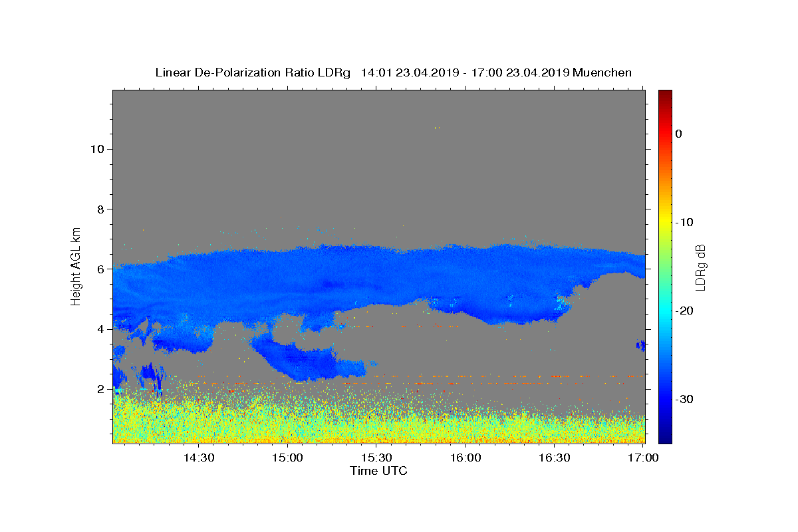Click the 'Time UTC' axis label

pyautogui.click(x=378, y=471)
